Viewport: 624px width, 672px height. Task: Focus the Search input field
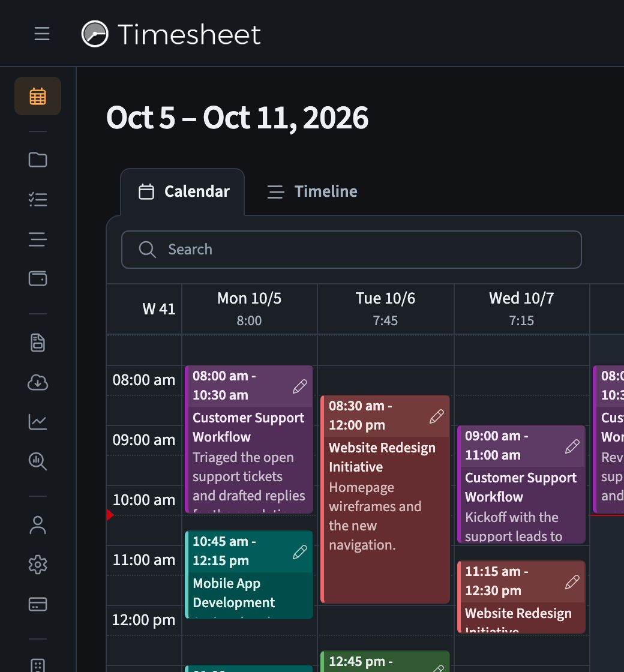[352, 250]
